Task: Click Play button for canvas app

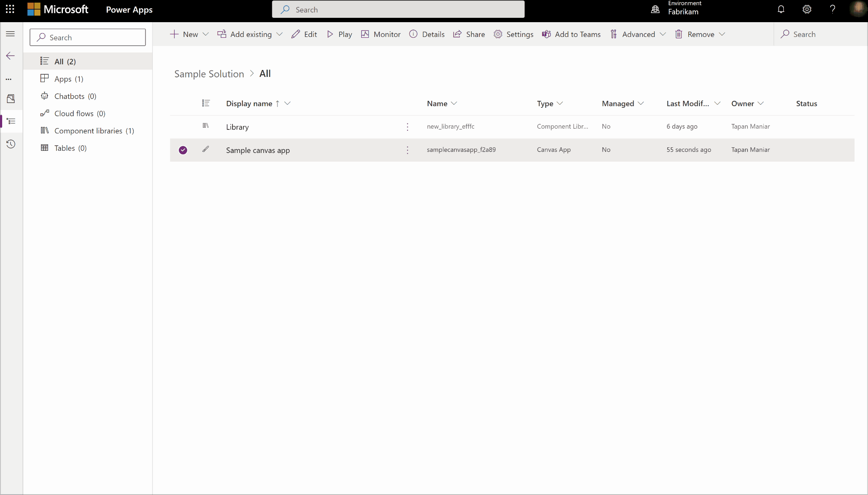Action: point(339,34)
